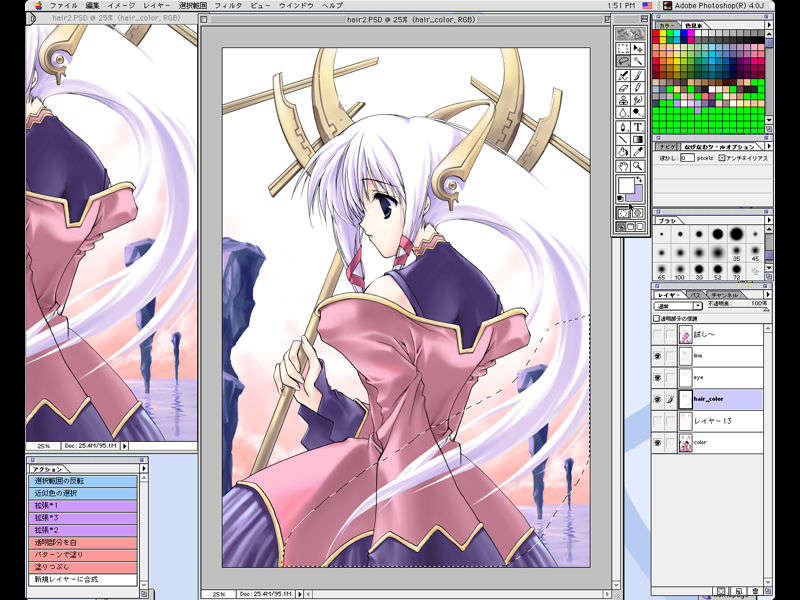Hide the eye layer

[x=658, y=378]
